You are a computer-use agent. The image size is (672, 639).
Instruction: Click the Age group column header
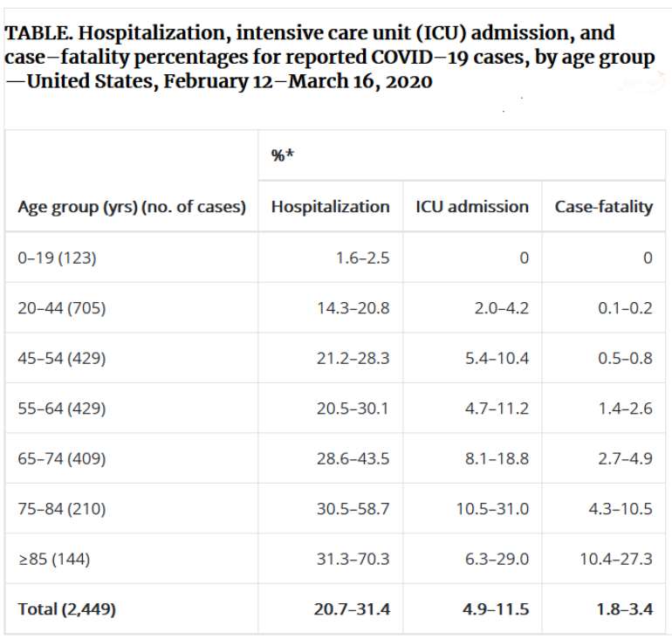132,207
